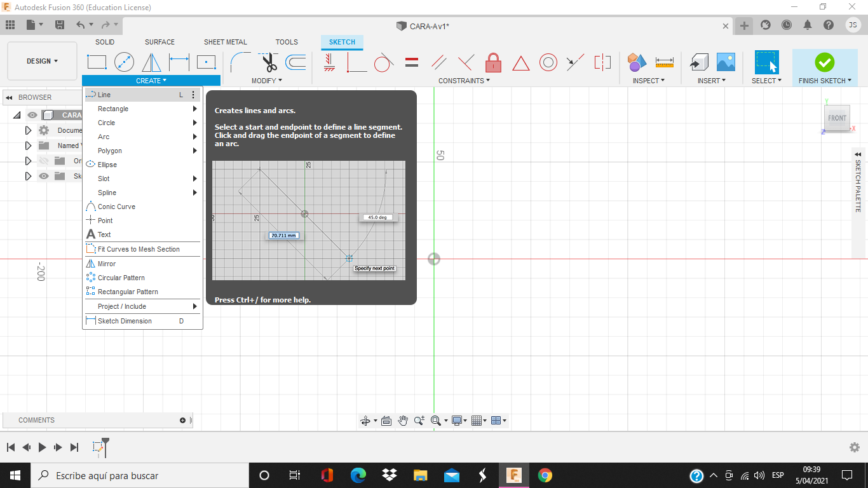Click the Save icon
Viewport: 868px width, 488px height.
click(60, 25)
